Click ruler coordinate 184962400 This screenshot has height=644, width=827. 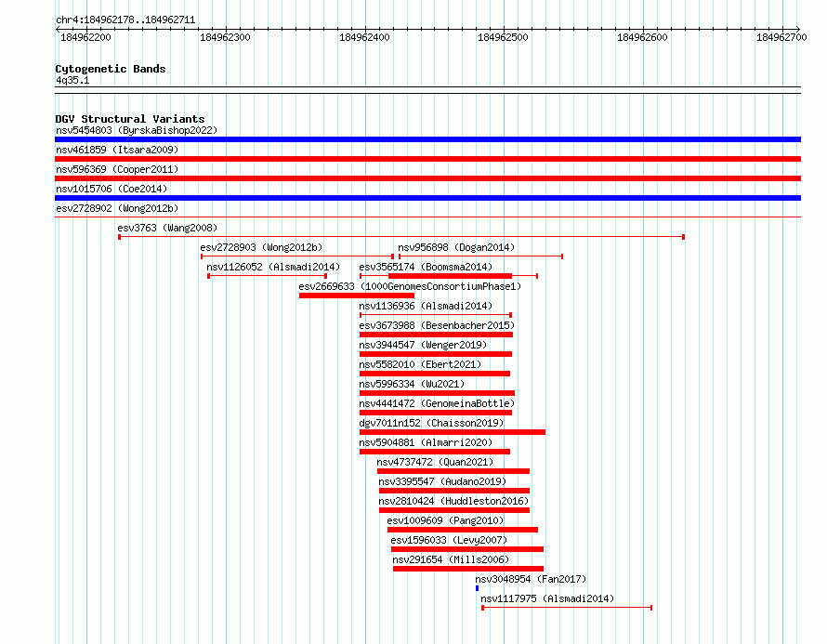(x=364, y=37)
